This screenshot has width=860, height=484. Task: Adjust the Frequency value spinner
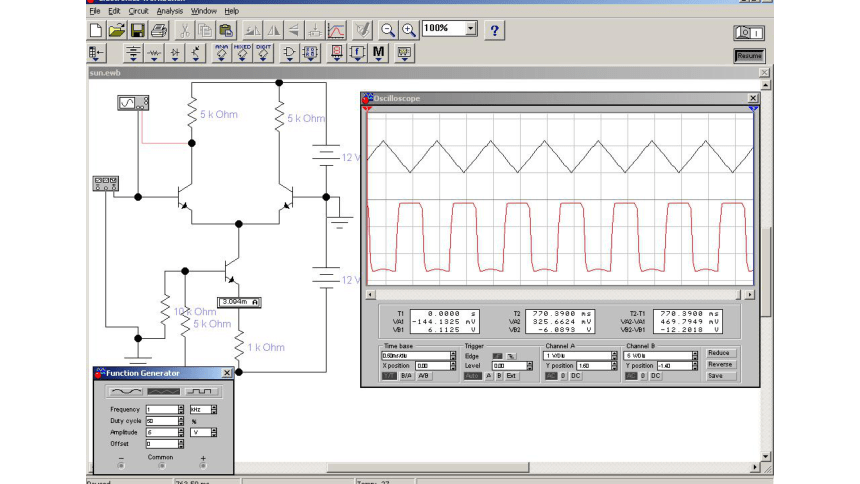tap(181, 409)
